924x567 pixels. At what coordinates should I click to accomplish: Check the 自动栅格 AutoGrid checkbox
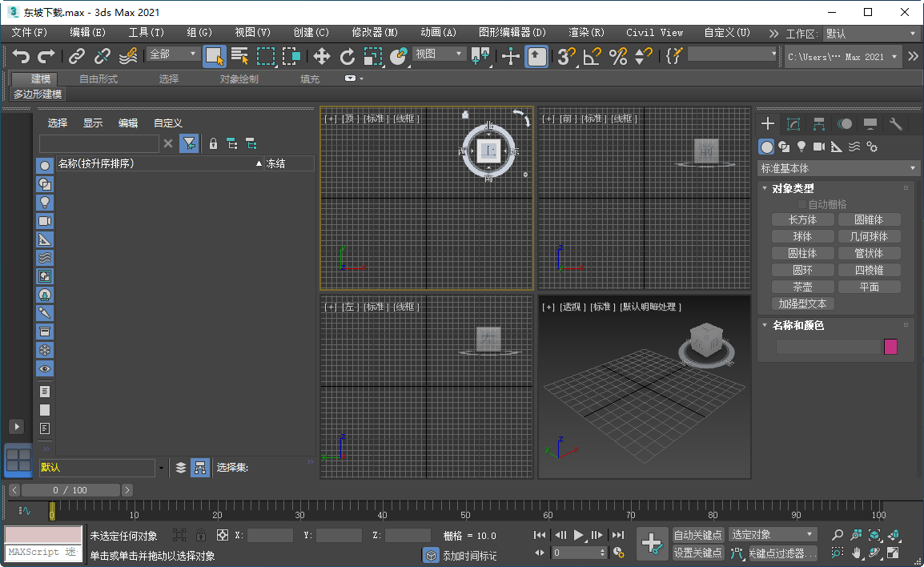coord(802,203)
